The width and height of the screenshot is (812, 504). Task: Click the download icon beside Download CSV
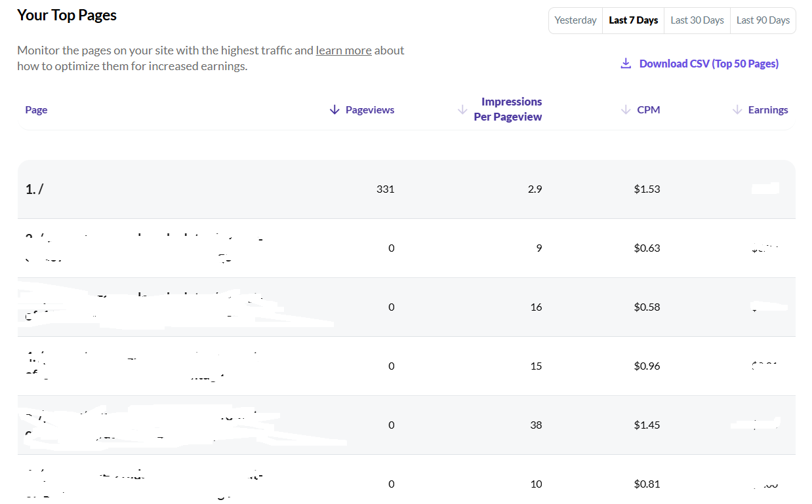(626, 64)
